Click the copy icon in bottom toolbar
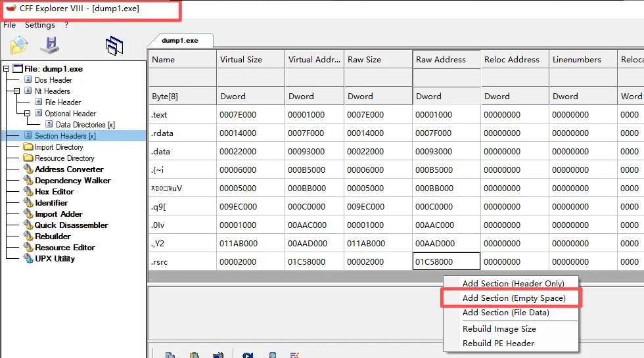This screenshot has width=644, height=358. (170, 355)
